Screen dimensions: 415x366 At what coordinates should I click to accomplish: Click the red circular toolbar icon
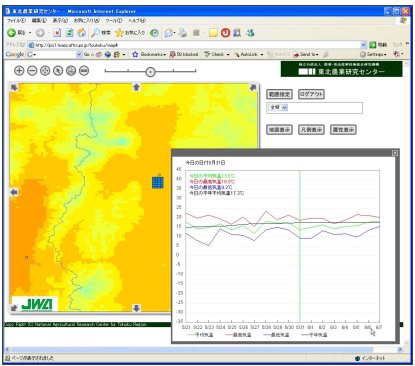pos(226,33)
